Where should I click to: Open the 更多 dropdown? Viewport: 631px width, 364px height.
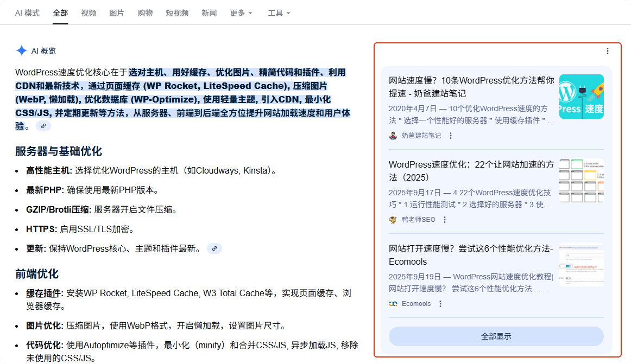[241, 13]
